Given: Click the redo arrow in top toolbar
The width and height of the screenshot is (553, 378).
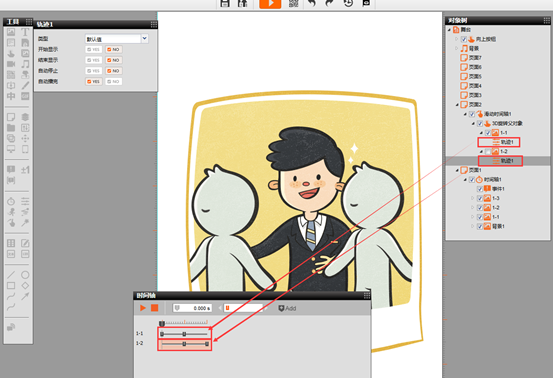Looking at the screenshot, I should (x=329, y=3).
